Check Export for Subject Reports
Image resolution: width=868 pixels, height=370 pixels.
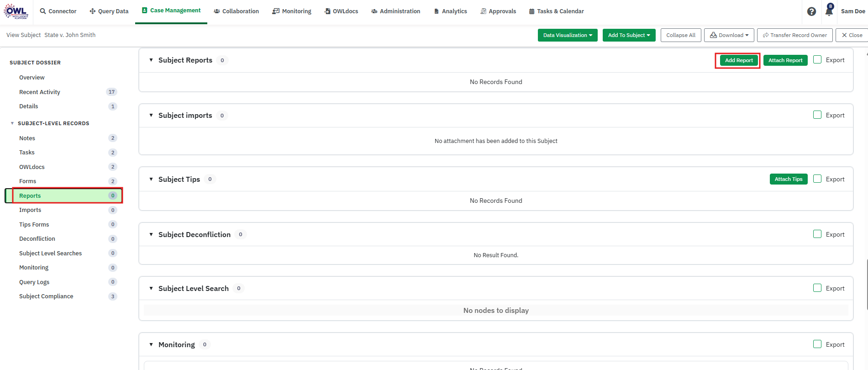pyautogui.click(x=817, y=60)
